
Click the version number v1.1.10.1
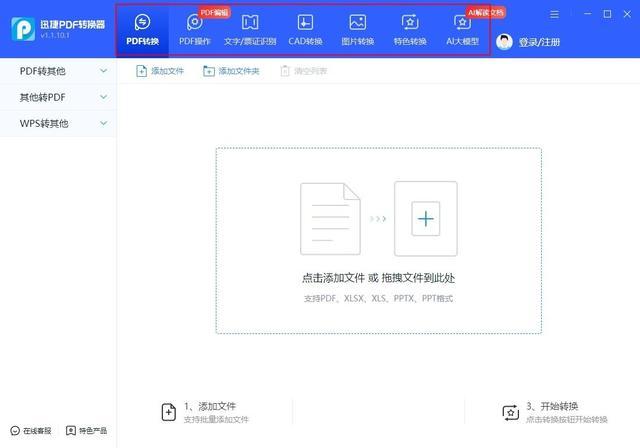(55, 35)
